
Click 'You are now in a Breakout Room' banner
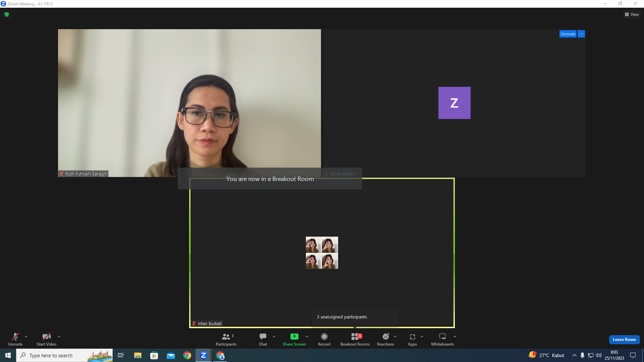click(x=270, y=179)
